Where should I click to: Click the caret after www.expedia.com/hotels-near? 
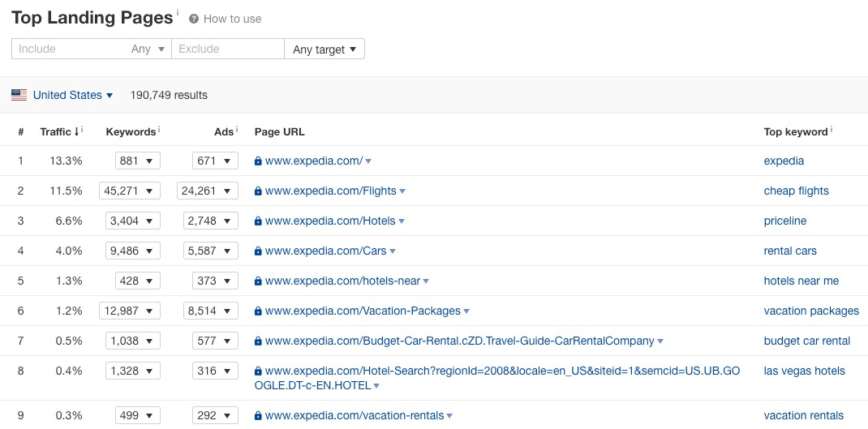point(426,281)
